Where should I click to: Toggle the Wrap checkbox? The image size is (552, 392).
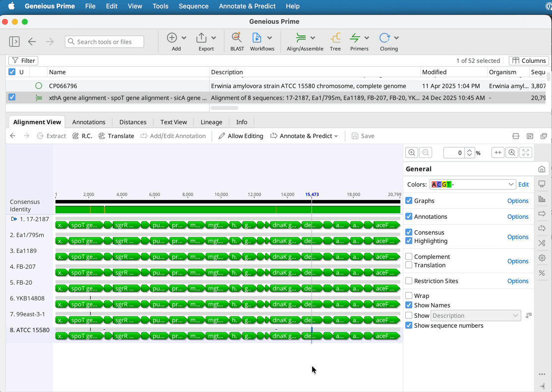pos(409,296)
